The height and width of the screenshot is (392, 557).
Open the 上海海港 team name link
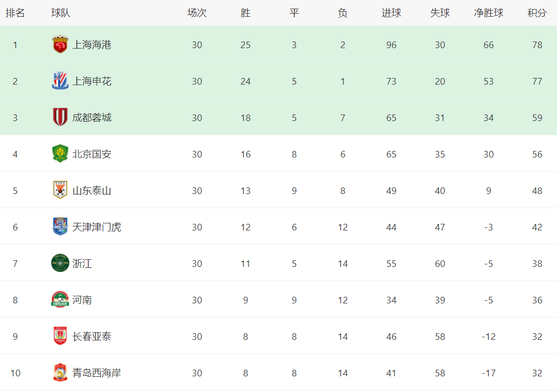pyautogui.click(x=92, y=45)
